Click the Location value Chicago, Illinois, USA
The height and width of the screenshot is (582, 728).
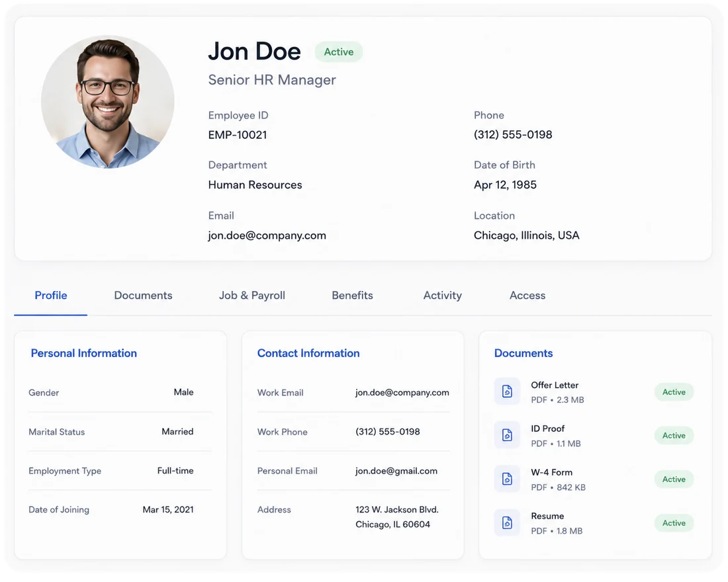point(527,235)
